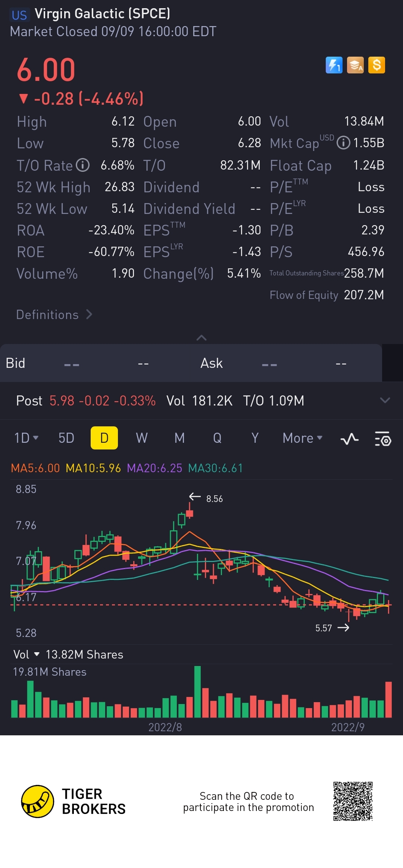Screen dimensions: 403x868
Task: Tap the Total Outstanding Shares 258.7M value
Action: click(364, 274)
